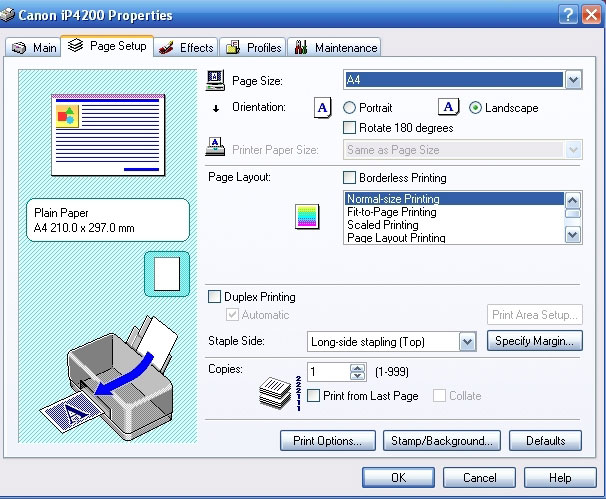Click the Profiles tab folder icon
This screenshot has height=499, width=606.
click(x=233, y=48)
